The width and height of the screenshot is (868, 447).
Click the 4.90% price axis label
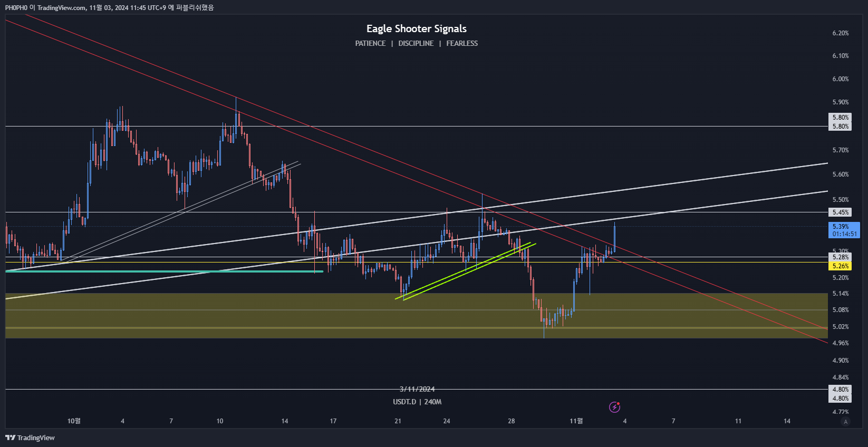841,361
